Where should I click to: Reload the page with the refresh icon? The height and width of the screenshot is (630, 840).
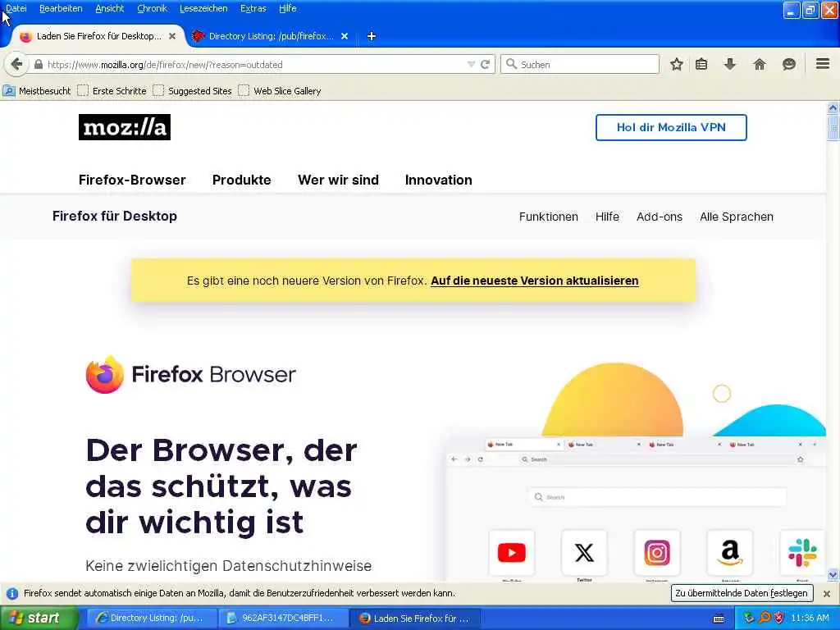pos(486,64)
